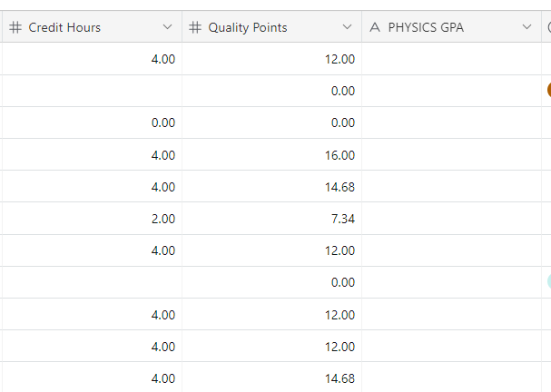Click the 0.00 Credit Hours cell
This screenshot has height=392, width=551.
point(92,122)
